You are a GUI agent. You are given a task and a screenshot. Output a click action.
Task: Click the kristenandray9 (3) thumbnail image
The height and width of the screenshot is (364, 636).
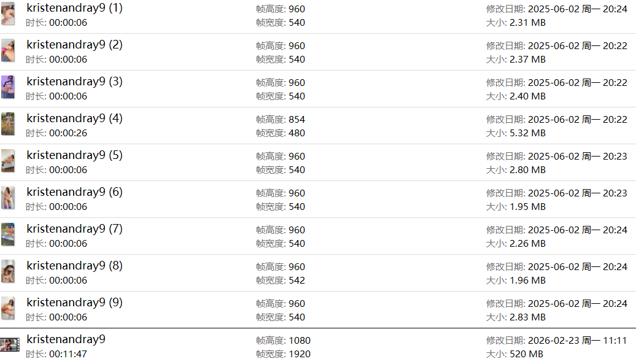point(8,87)
